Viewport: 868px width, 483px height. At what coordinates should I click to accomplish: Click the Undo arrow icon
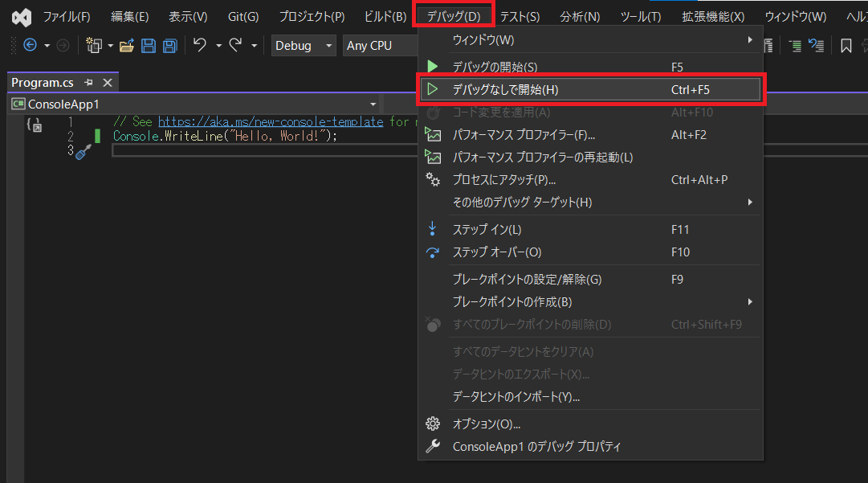click(x=200, y=46)
